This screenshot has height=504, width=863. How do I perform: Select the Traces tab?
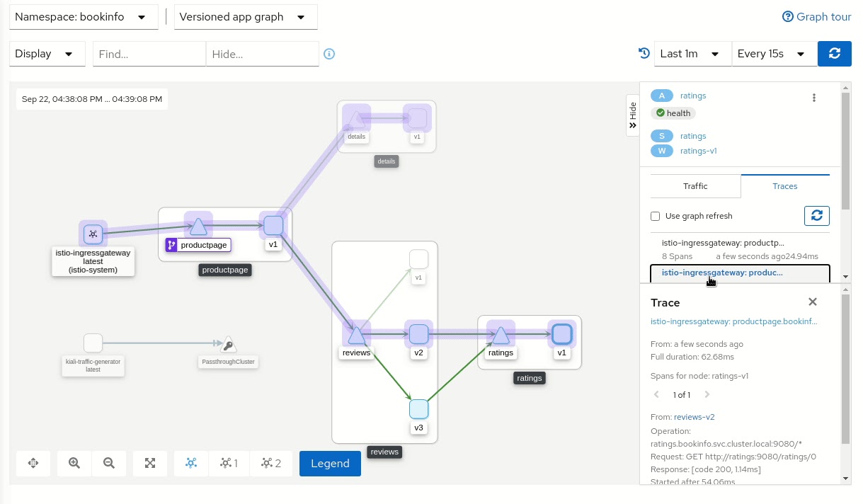click(x=784, y=186)
